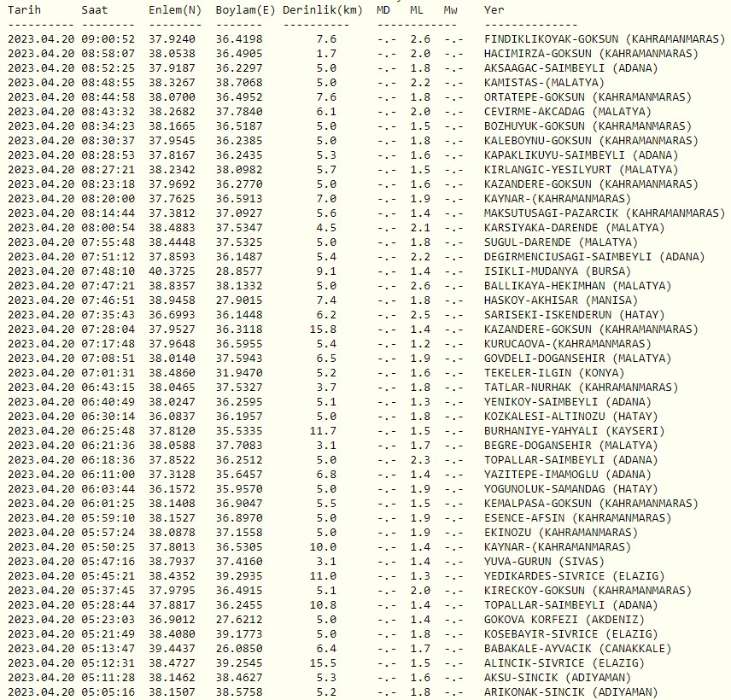Viewport: 731px width, 700px height.
Task: Select BOZHUYUK-GOKSUN (KAHRAMANMARAS) location
Action: click(588, 125)
